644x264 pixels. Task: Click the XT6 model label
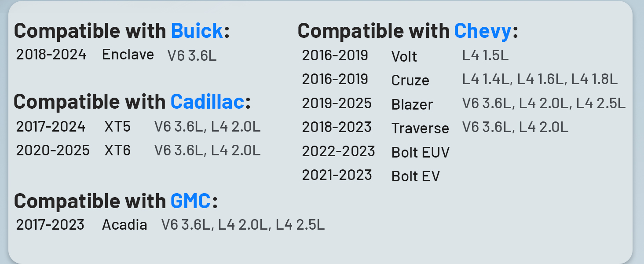(117, 150)
